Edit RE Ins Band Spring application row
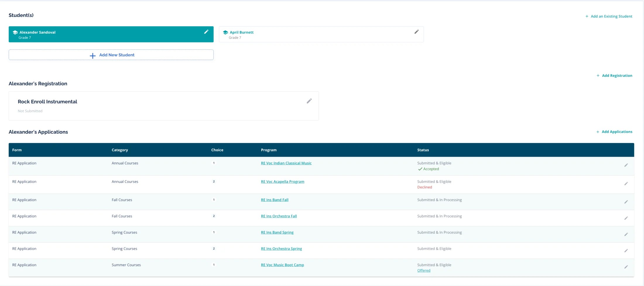Screen dimensions: 644x286 (x=626, y=235)
